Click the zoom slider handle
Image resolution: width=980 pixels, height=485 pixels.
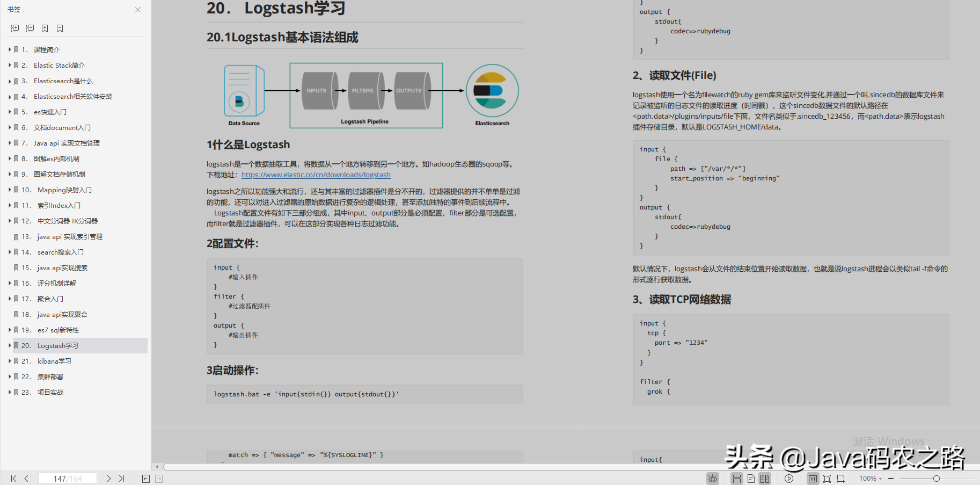[937, 479]
